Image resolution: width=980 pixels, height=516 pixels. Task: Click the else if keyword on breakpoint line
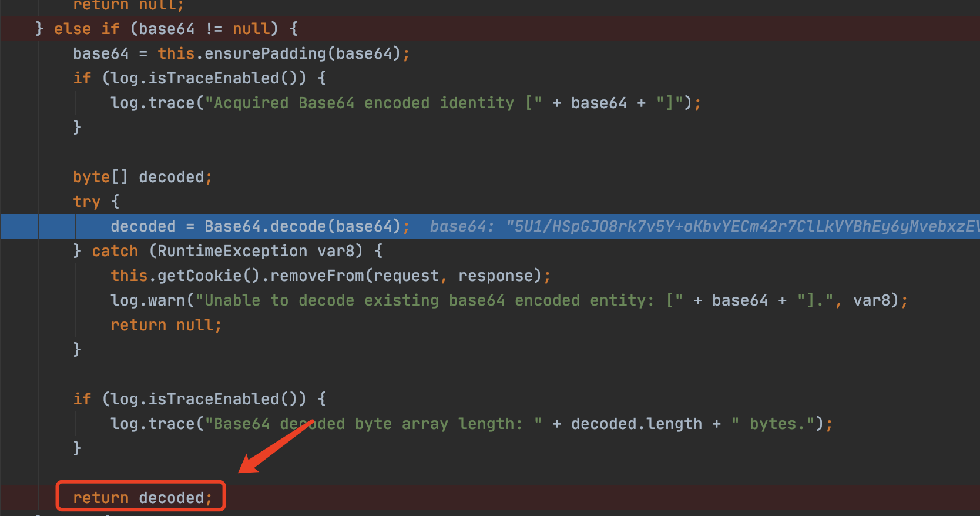[x=86, y=29]
